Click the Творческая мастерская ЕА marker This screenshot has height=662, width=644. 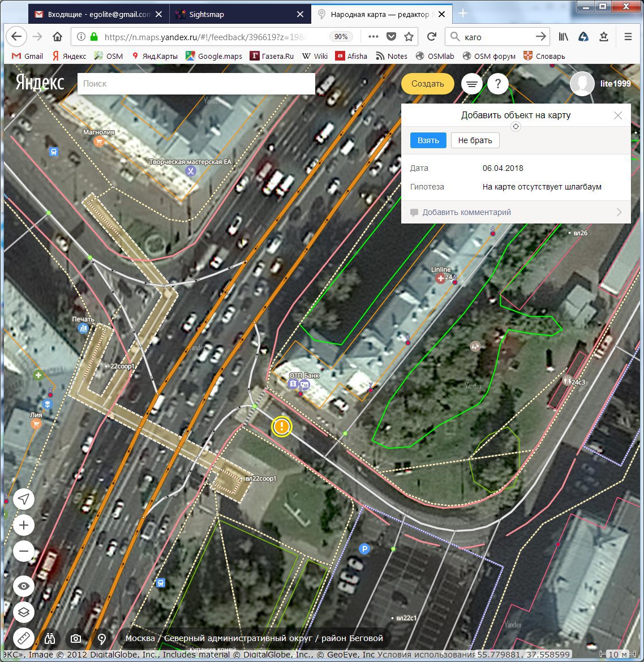click(x=191, y=171)
